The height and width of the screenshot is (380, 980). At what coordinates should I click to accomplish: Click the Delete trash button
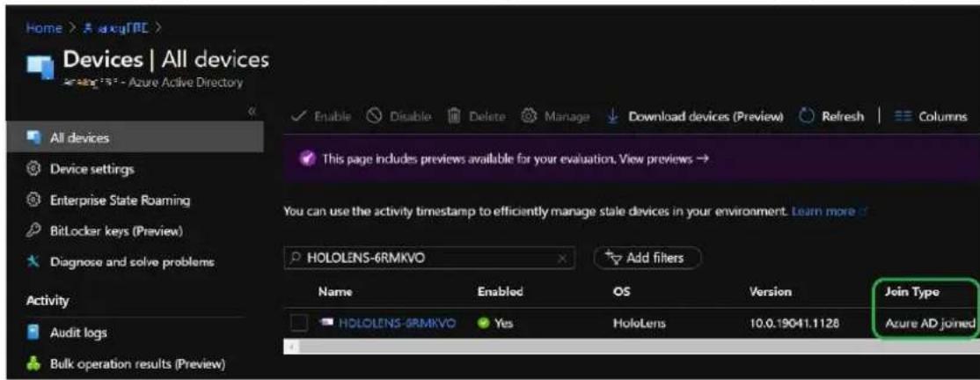(479, 117)
